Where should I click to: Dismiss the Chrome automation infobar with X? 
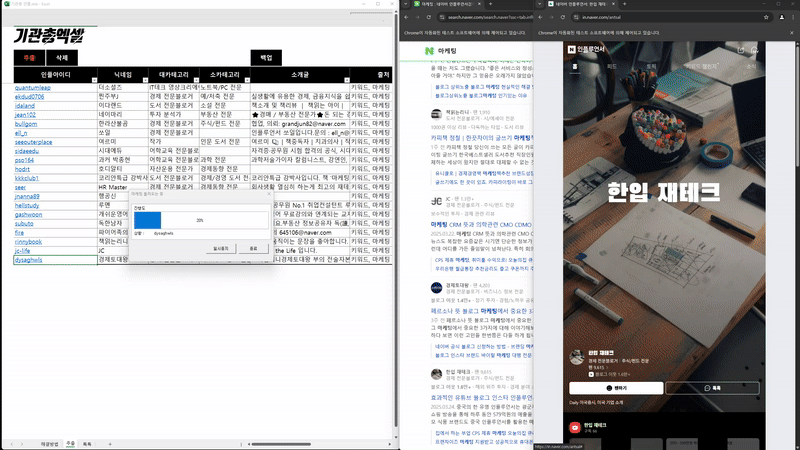point(792,33)
